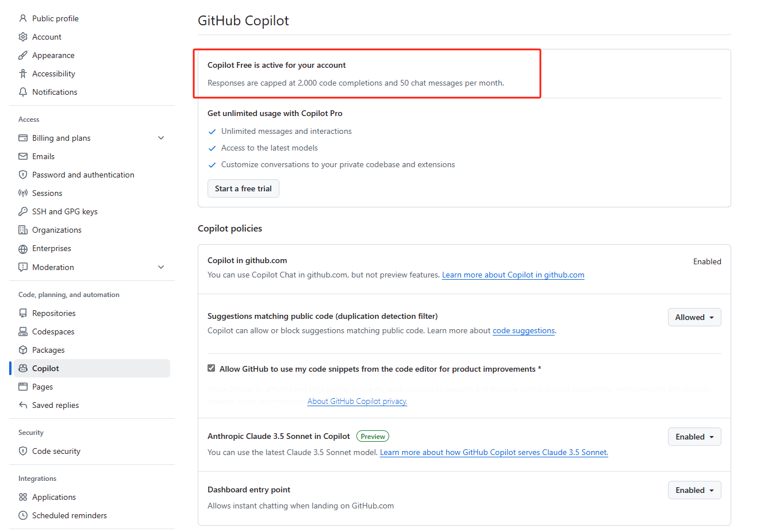Click the Packages box icon

point(23,350)
